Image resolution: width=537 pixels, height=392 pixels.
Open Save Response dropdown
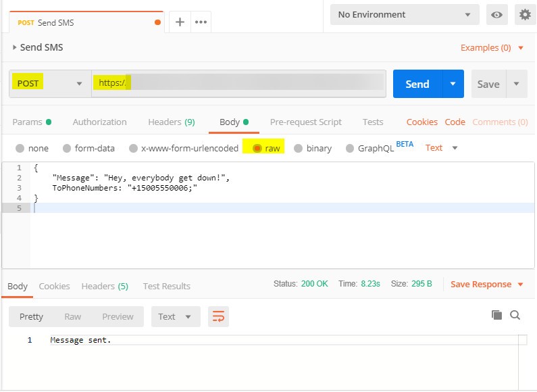click(486, 284)
